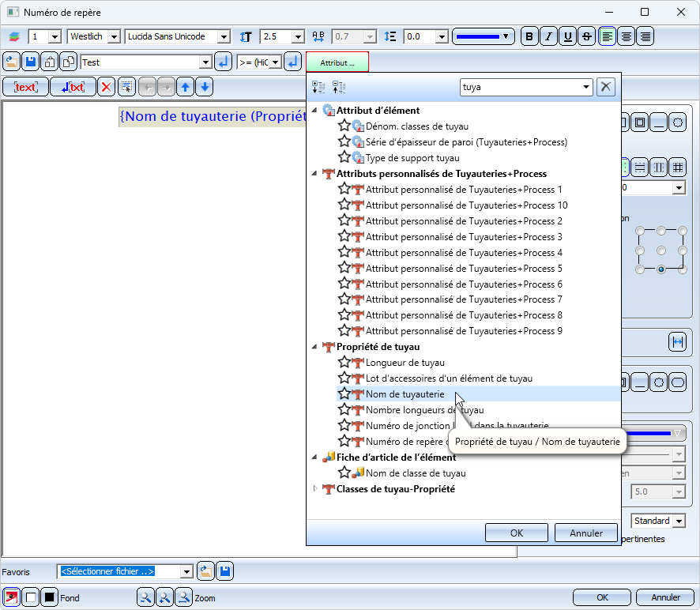Select center anchor radio button
The width and height of the screenshot is (700, 610).
click(x=661, y=250)
